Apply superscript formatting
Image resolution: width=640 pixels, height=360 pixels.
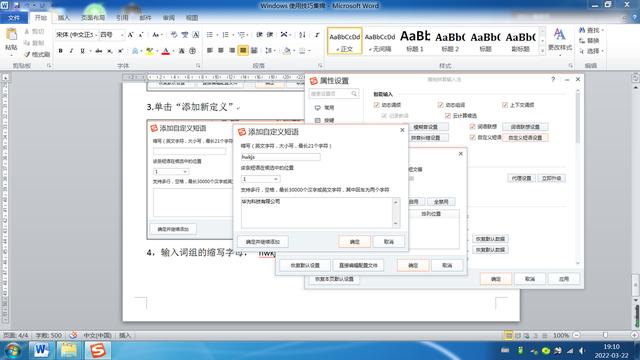tap(121, 51)
